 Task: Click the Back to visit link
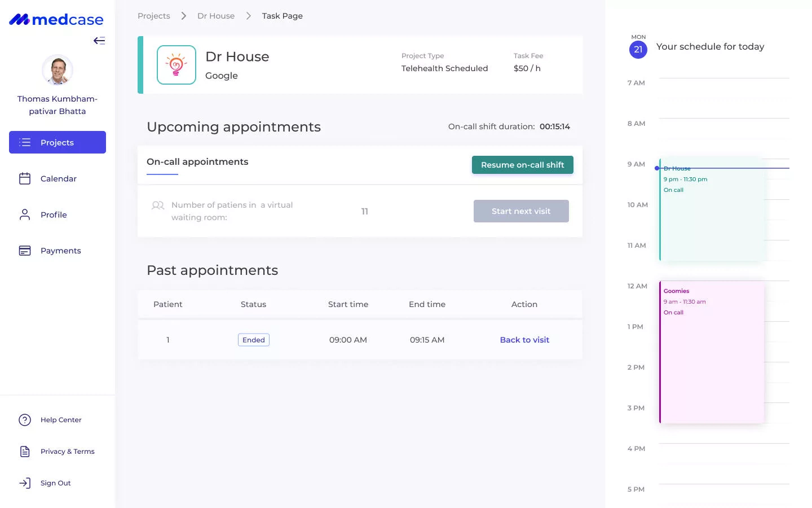coord(524,340)
